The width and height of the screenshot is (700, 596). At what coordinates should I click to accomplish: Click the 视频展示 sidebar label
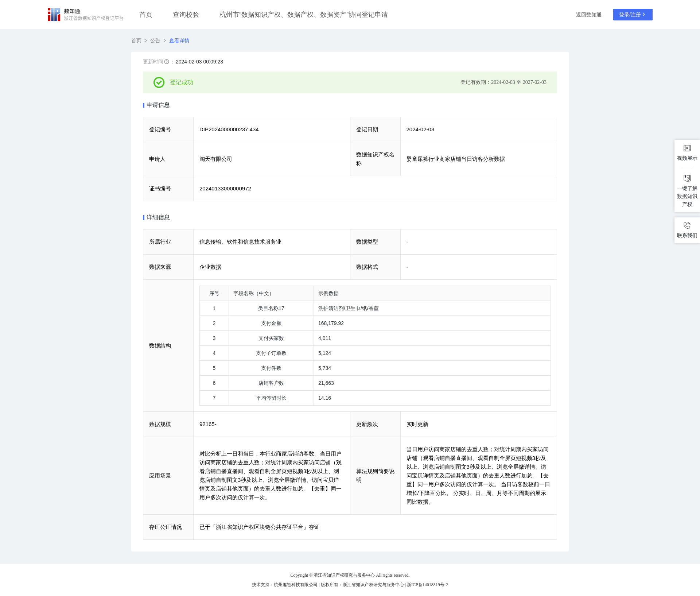click(x=687, y=158)
